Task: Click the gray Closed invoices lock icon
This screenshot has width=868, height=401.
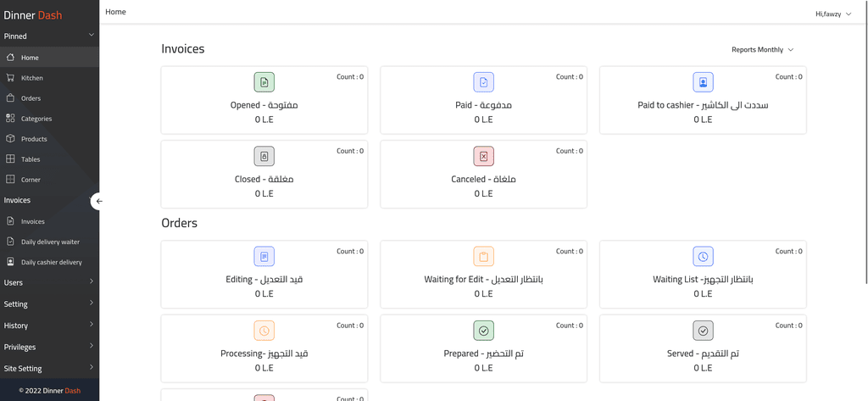Action: click(264, 157)
